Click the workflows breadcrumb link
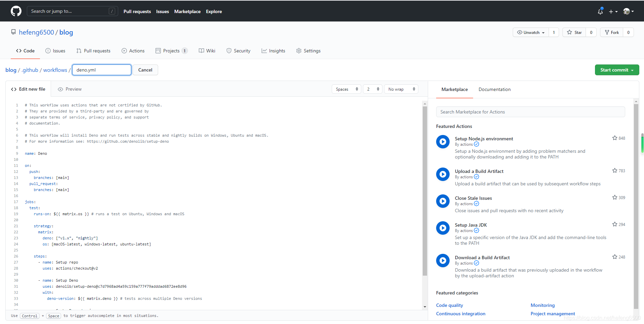Viewport: 644px width, 324px height. pos(55,70)
